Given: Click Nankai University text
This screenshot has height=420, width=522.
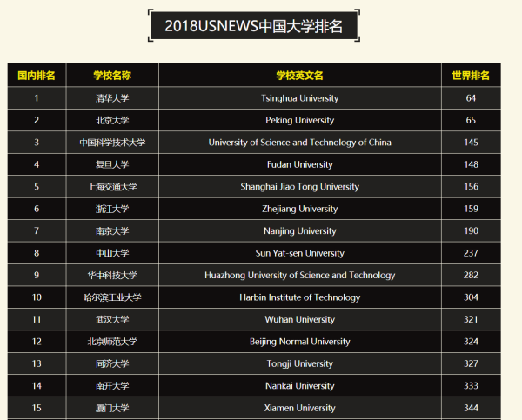Looking at the screenshot, I should [x=299, y=386].
